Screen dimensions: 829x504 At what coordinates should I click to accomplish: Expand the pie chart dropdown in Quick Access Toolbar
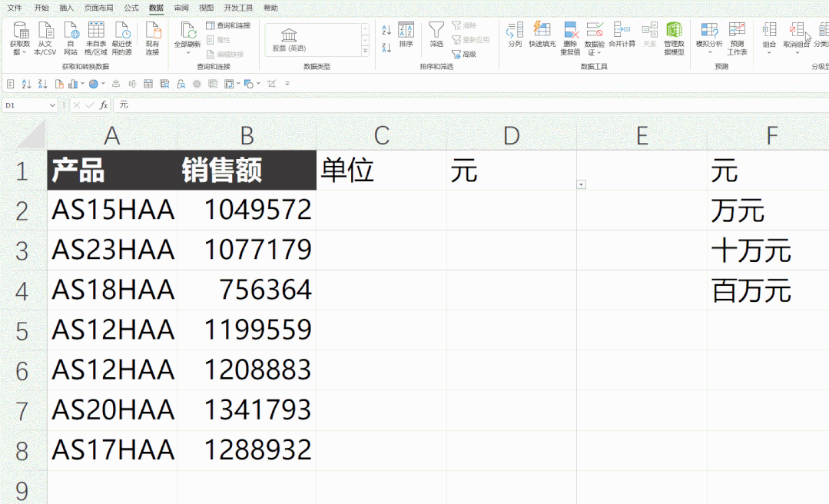click(x=103, y=84)
